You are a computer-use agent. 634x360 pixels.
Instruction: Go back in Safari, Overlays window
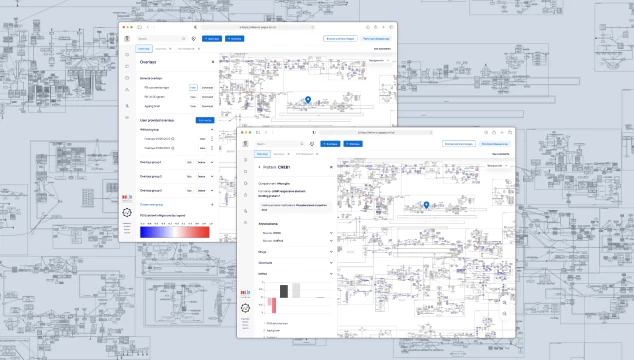148,27
